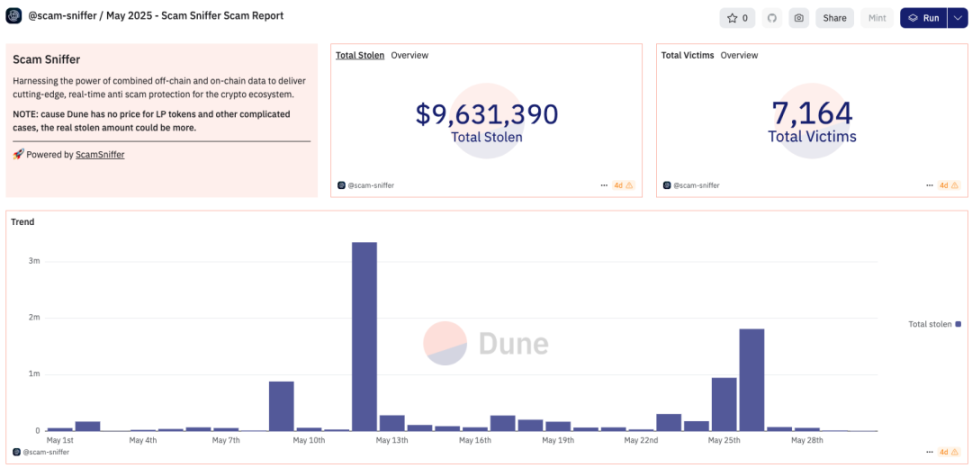
Task: Click the Trend chart 4d warning badge
Action: (949, 452)
